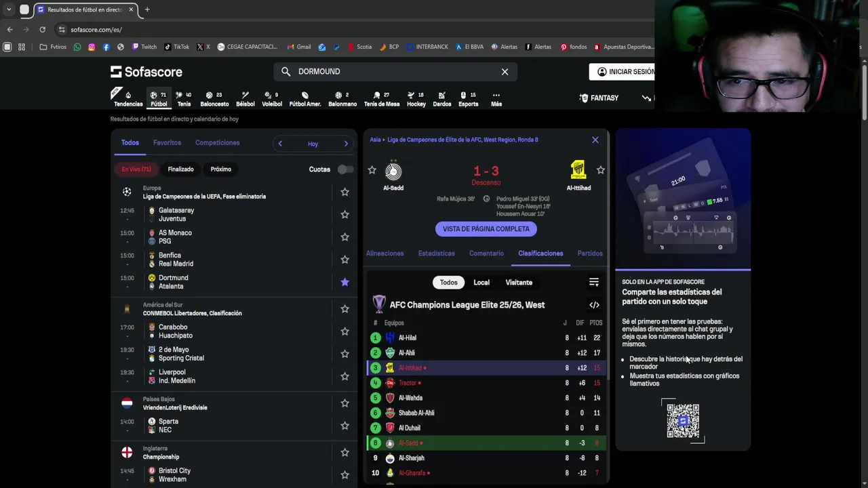This screenshot has width=868, height=488.
Task: Select the Tenis sport category
Action: click(x=184, y=99)
